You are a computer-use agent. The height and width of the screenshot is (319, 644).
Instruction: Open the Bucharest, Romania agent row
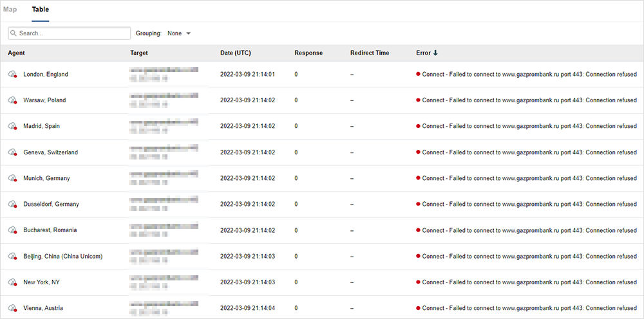click(50, 230)
